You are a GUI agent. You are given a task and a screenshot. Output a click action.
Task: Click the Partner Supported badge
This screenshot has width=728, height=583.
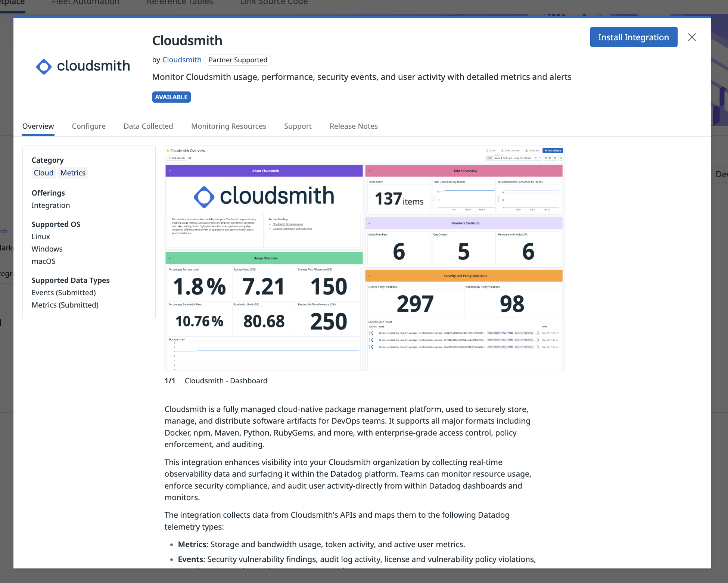point(238,60)
